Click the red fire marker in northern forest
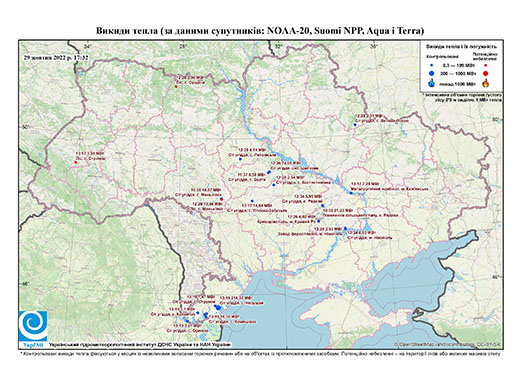 click(x=176, y=87)
